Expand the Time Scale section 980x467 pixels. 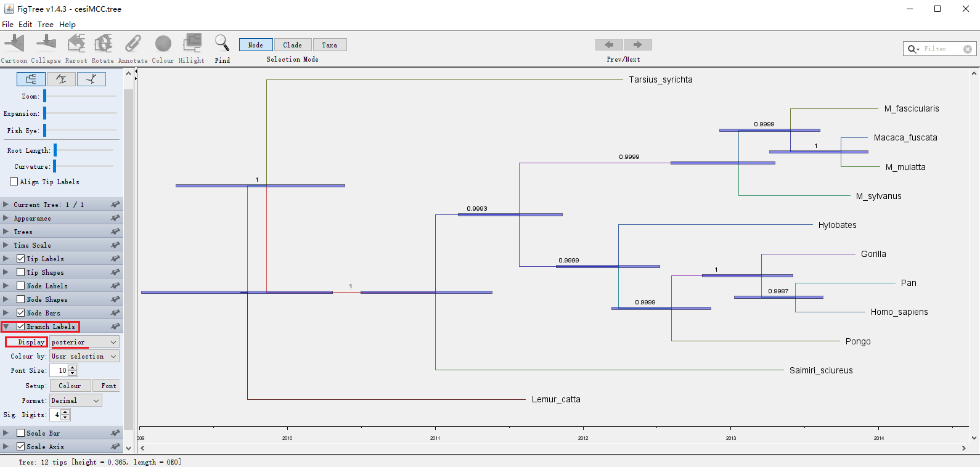point(6,245)
